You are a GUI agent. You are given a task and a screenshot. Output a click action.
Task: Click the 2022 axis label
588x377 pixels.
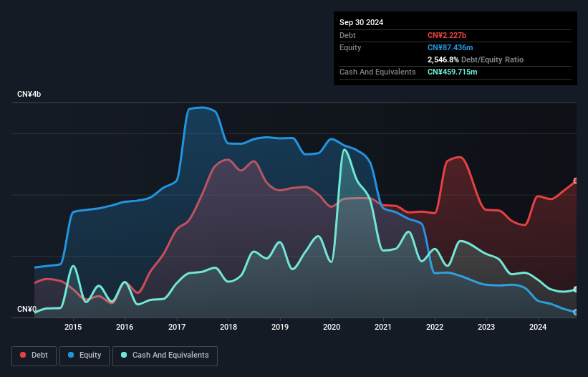point(435,327)
